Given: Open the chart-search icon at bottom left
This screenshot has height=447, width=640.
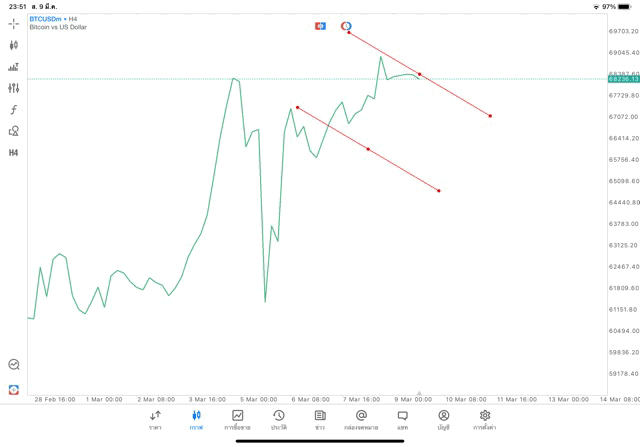Looking at the screenshot, I should coord(14,365).
